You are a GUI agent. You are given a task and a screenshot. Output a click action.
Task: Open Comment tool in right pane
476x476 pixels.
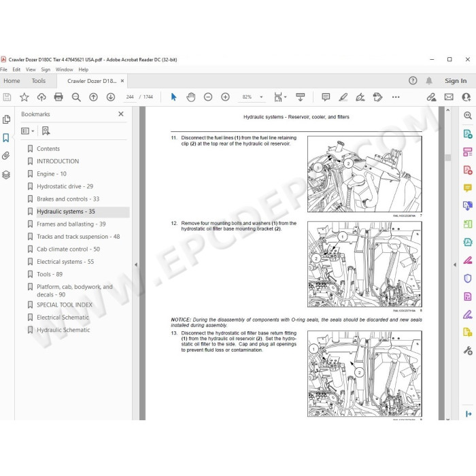468,188
